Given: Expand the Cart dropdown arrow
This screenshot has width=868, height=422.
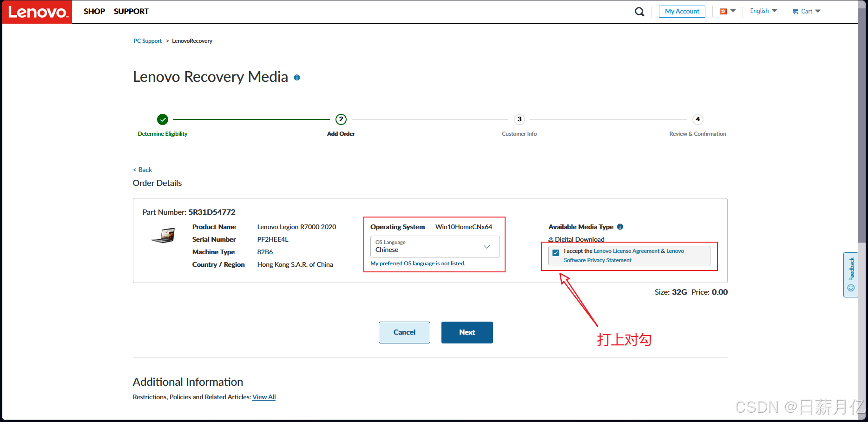Looking at the screenshot, I should tap(818, 11).
